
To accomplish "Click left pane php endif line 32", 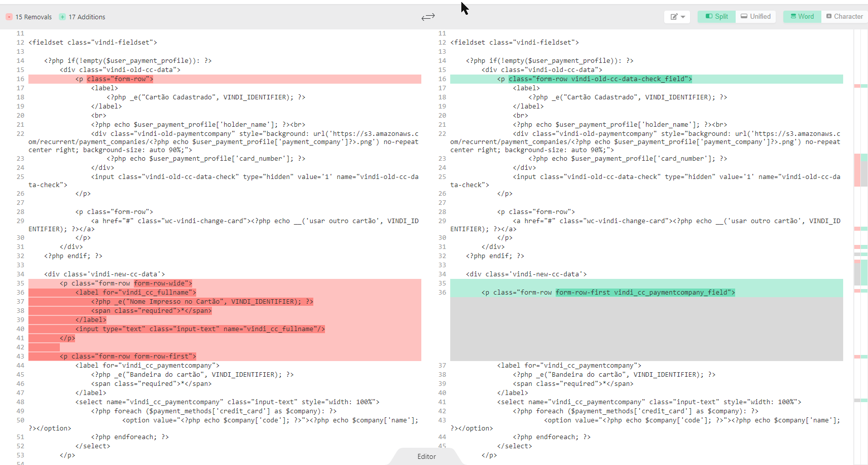I will pos(73,256).
